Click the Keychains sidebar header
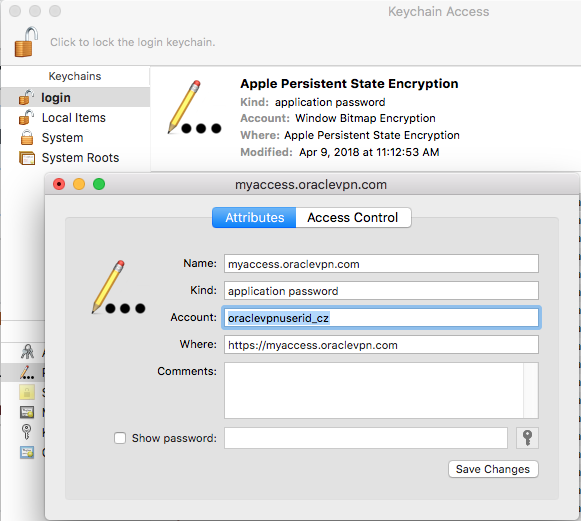Image resolution: width=581 pixels, height=521 pixels. (75, 76)
